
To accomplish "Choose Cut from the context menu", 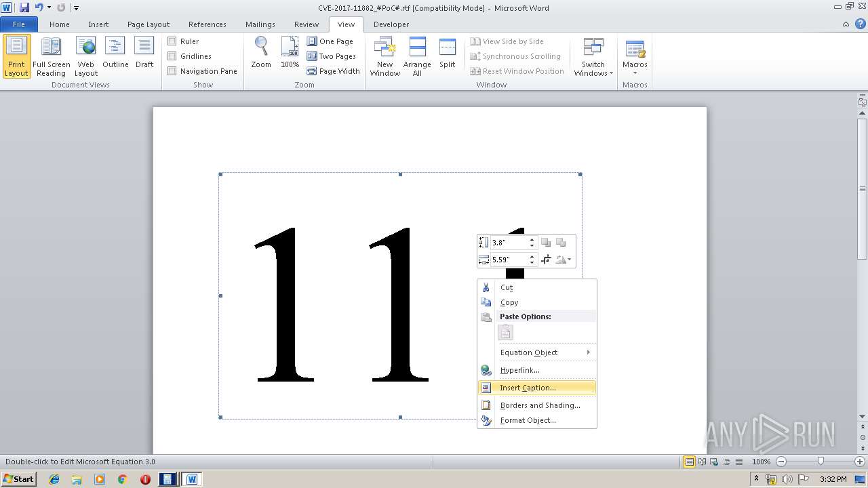I will coord(537,287).
